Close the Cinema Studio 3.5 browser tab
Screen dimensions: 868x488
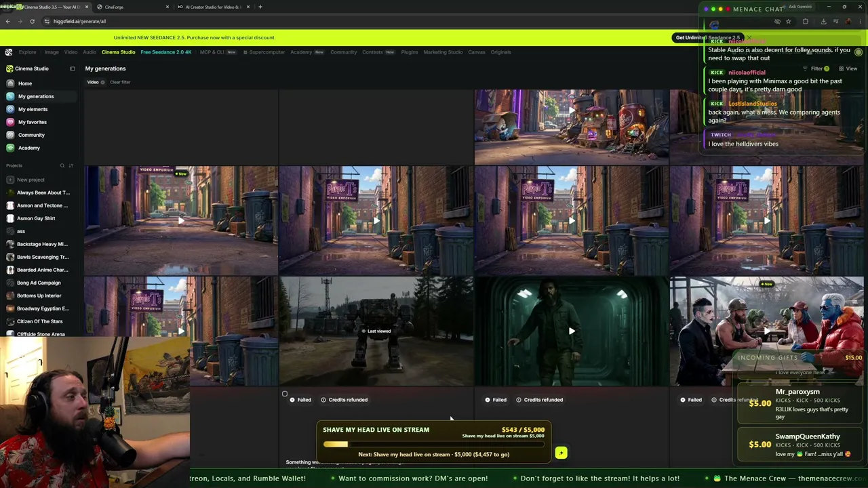[x=87, y=7]
